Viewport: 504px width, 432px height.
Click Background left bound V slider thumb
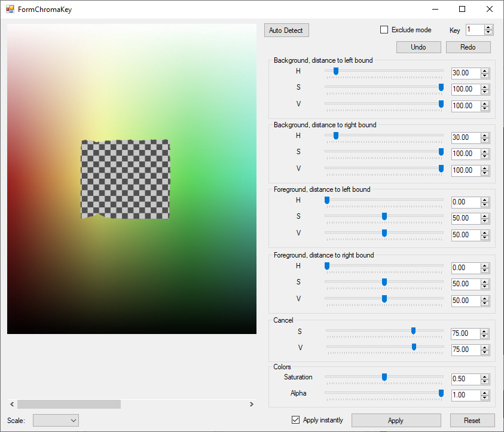[441, 104]
